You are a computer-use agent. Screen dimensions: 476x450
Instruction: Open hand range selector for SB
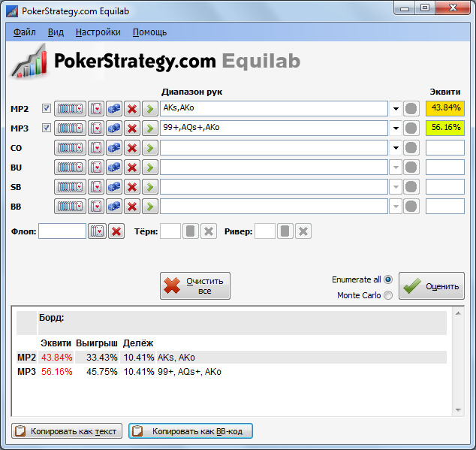[x=70, y=187]
